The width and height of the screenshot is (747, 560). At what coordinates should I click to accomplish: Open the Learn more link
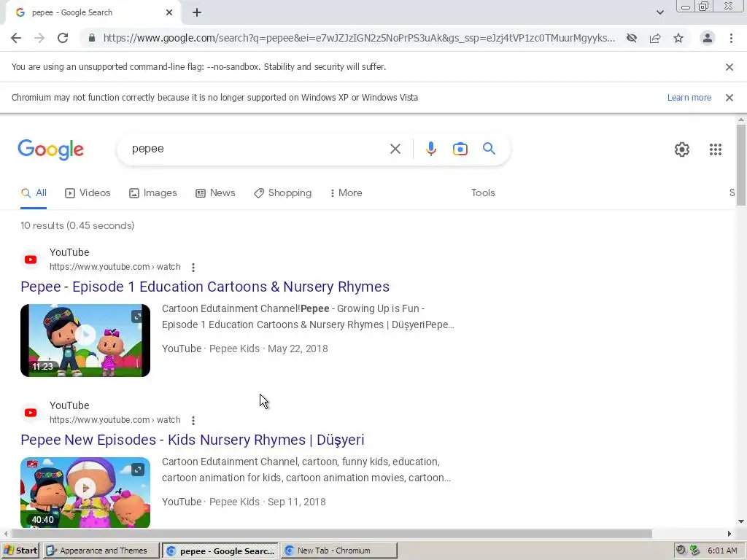click(689, 98)
